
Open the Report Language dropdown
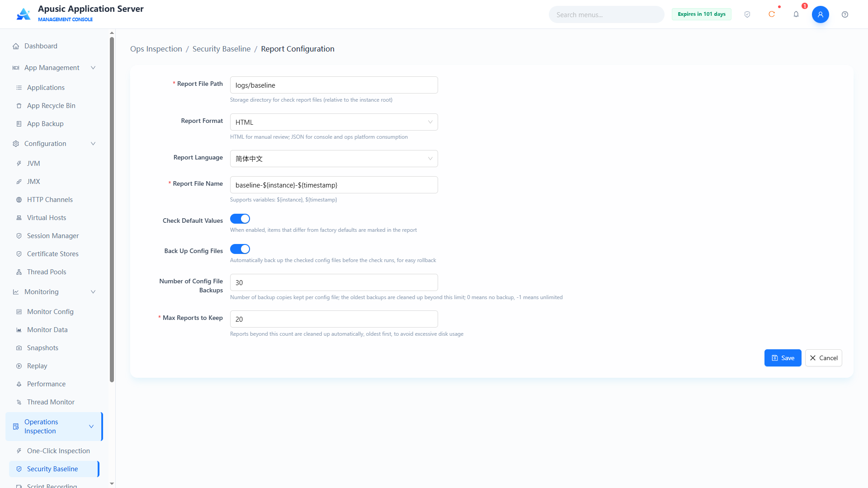pyautogui.click(x=334, y=159)
